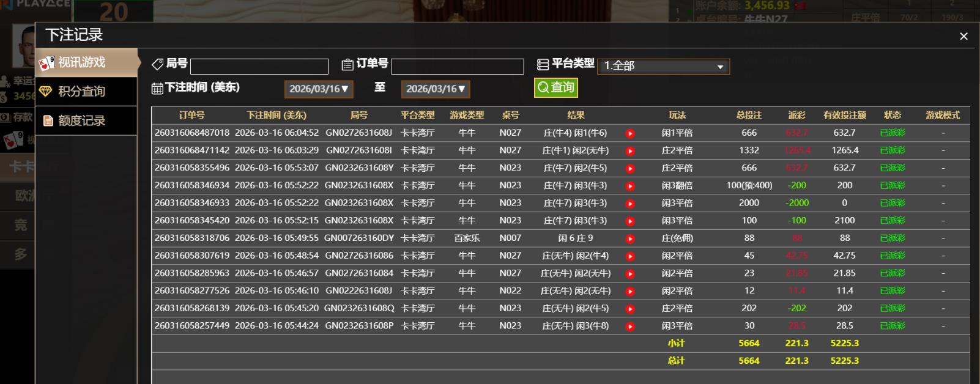Play replay for order 260316058268139
This screenshot has height=384, width=980.
(x=630, y=309)
